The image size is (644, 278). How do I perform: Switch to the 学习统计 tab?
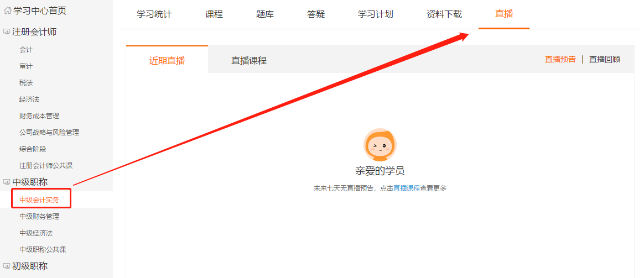[154, 14]
